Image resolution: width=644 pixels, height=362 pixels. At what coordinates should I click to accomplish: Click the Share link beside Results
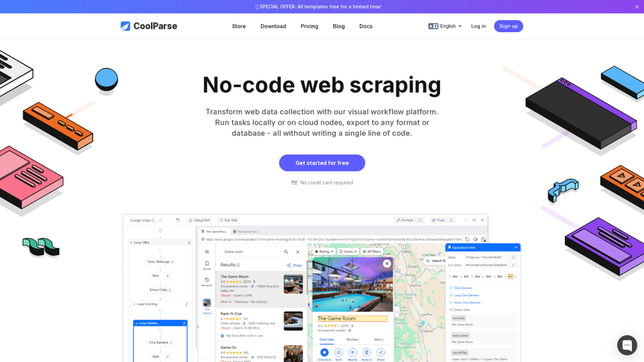294,265
